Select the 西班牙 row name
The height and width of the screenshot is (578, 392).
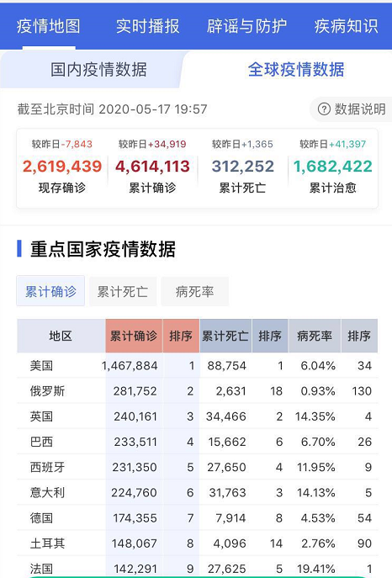(x=47, y=467)
